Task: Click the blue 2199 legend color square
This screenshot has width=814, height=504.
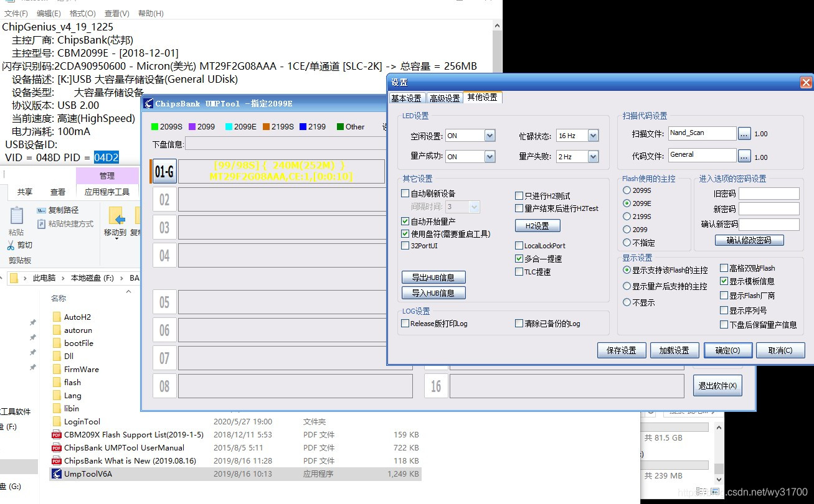Action: (303, 126)
